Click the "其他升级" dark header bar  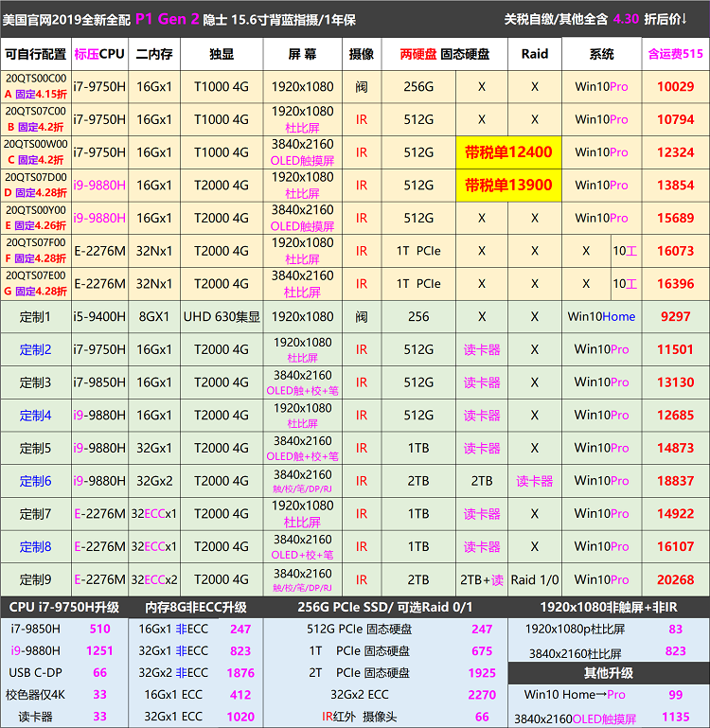tap(609, 673)
